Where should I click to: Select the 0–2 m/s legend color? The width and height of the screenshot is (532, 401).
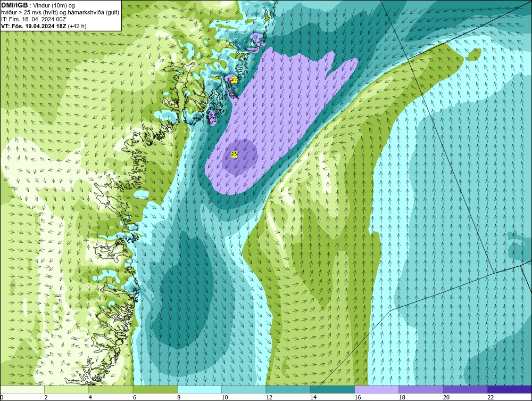[22, 389]
